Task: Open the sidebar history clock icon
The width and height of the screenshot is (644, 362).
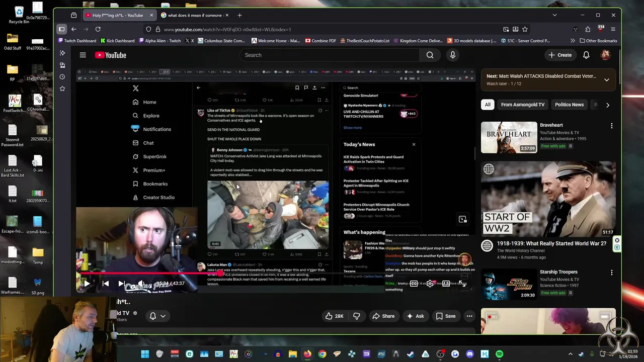Action: [62, 77]
